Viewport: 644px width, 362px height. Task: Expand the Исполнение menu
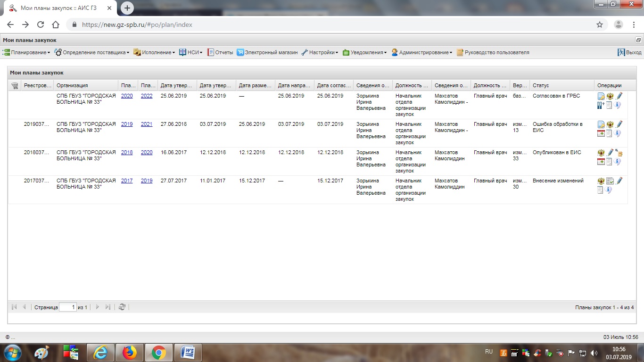[154, 52]
